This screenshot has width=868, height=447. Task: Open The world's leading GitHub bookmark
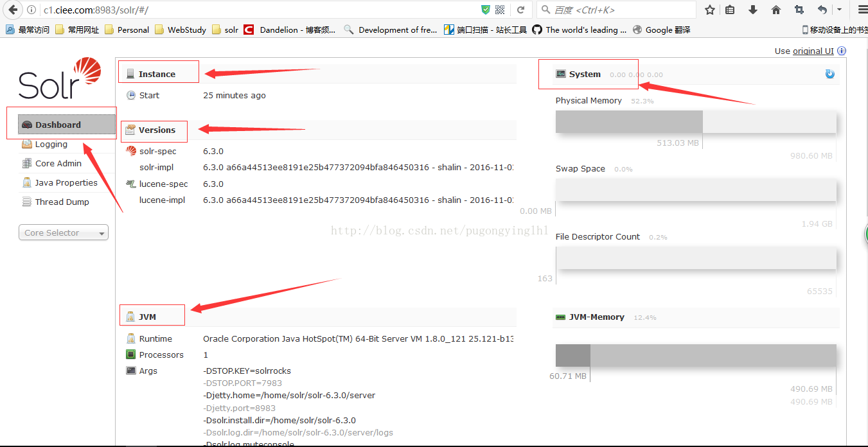[579, 30]
